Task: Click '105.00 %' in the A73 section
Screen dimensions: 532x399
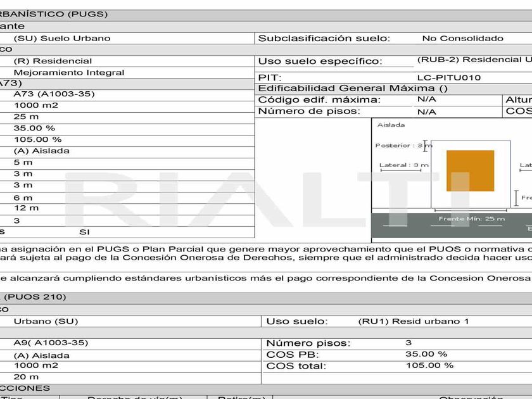Action: point(37,139)
